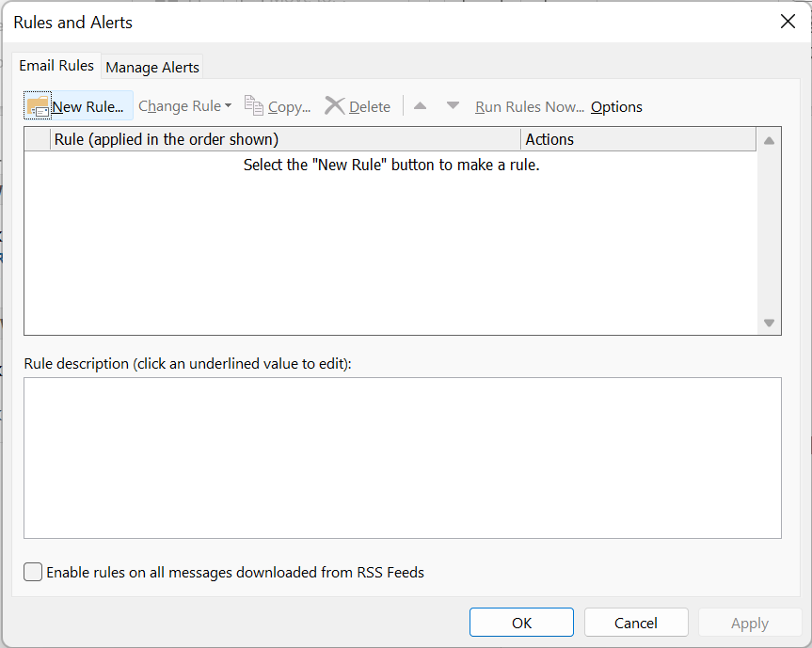Click the Rule (applied in order shown) header
Screen dimensions: 812x648
pos(285,139)
